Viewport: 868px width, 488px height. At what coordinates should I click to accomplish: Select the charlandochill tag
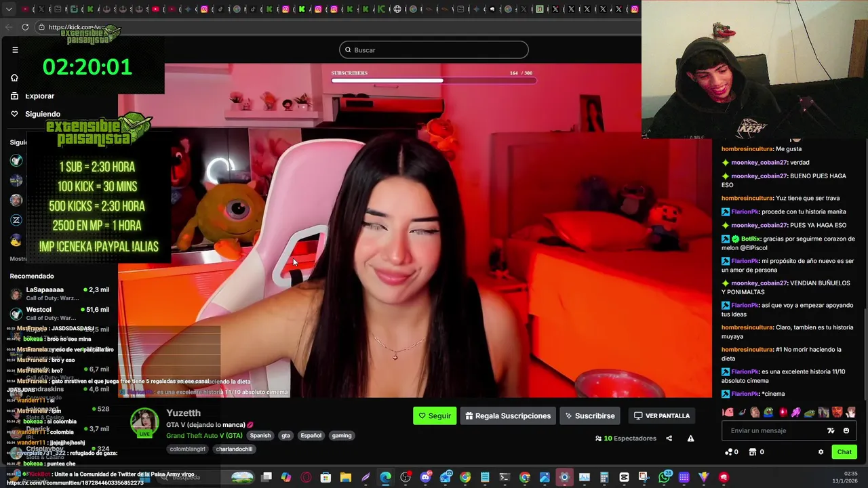(234, 449)
